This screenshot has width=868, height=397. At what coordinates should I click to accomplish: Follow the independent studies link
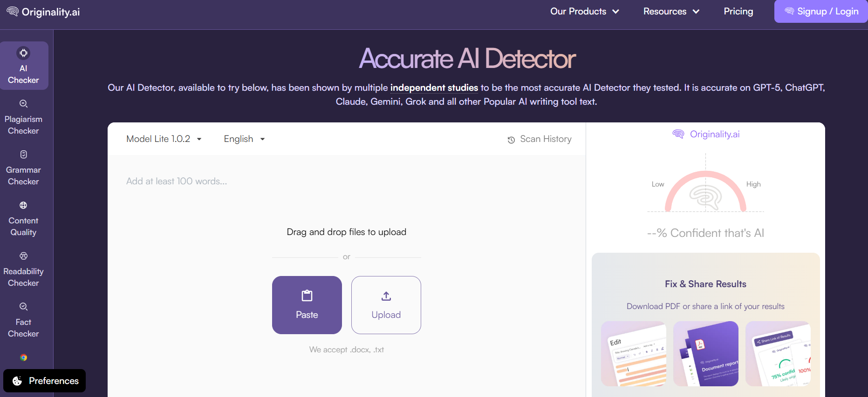(x=434, y=87)
